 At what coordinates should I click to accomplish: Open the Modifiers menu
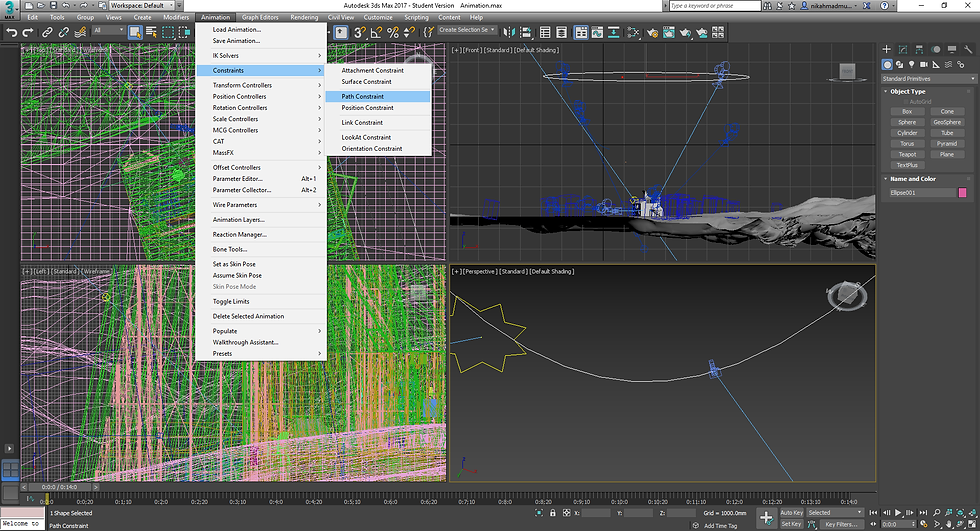click(x=176, y=17)
